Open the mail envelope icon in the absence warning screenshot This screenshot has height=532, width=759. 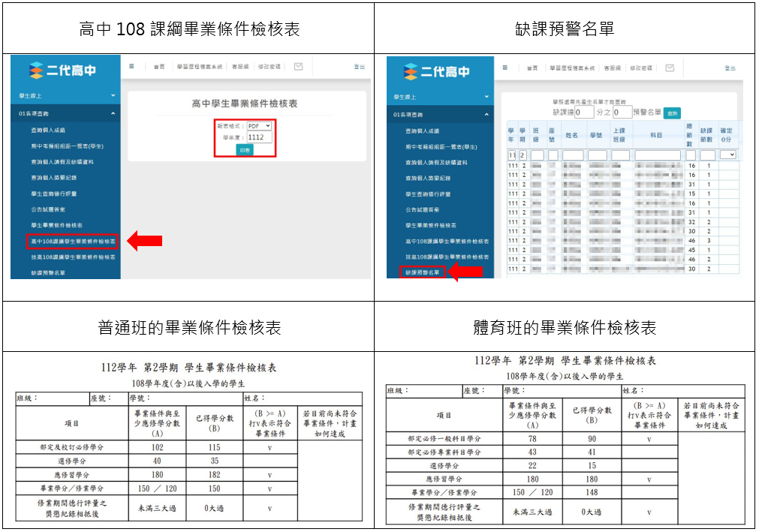[670, 68]
